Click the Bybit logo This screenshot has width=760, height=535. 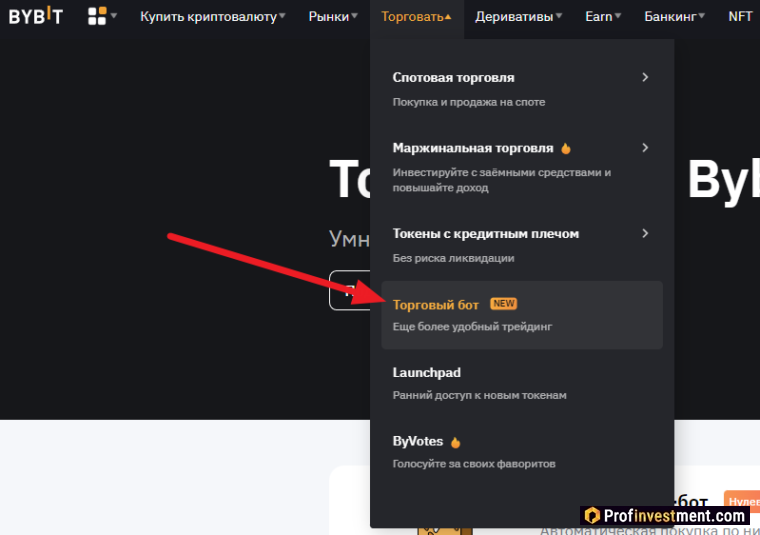click(36, 16)
